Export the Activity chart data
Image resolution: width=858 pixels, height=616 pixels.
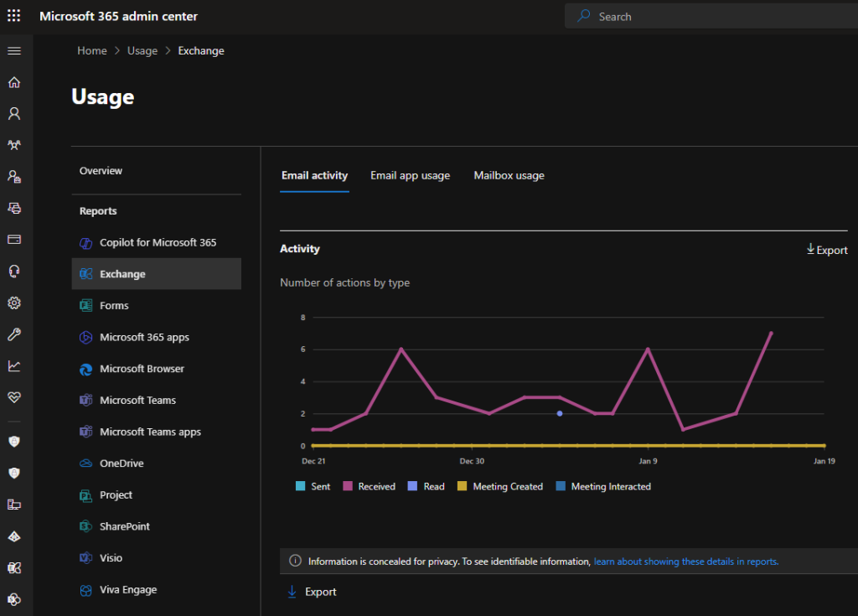click(x=827, y=250)
